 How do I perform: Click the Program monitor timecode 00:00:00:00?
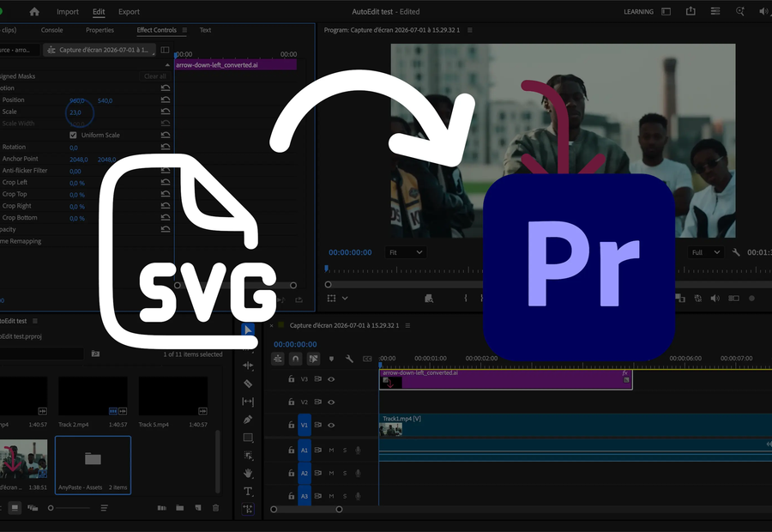coord(350,252)
